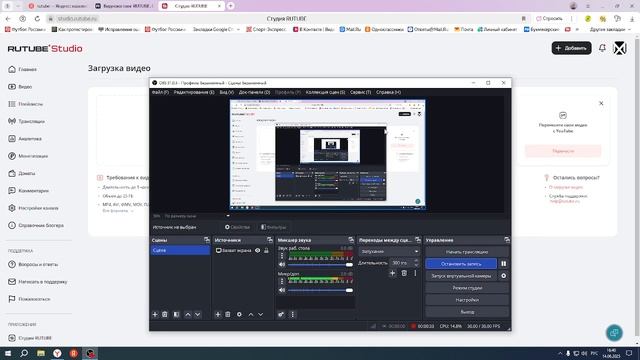This screenshot has height=360, width=640.
Task: Open Справка menu in OBS
Action: pyautogui.click(x=388, y=92)
